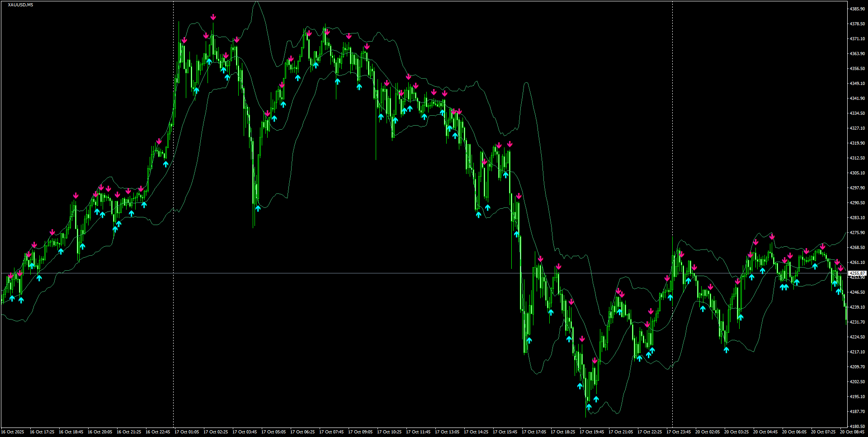Click the leftmost cyan up arrow on the chart

point(11,299)
